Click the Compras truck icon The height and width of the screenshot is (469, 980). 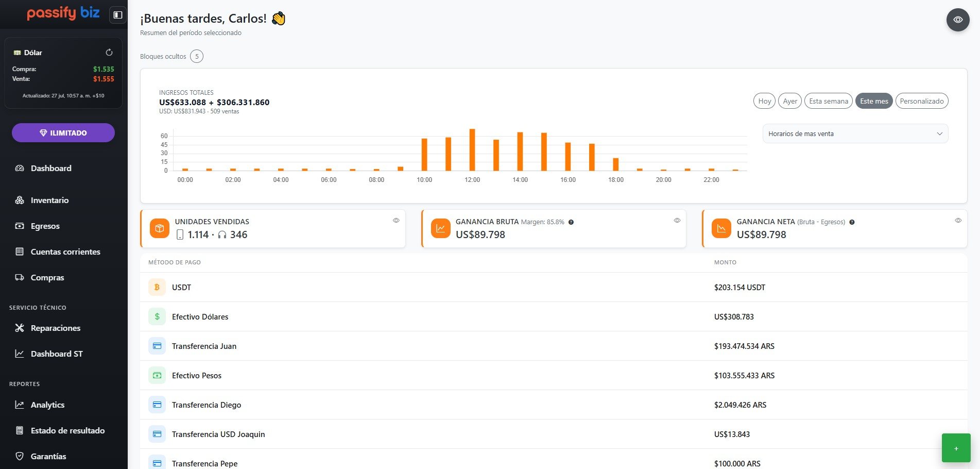pos(20,278)
